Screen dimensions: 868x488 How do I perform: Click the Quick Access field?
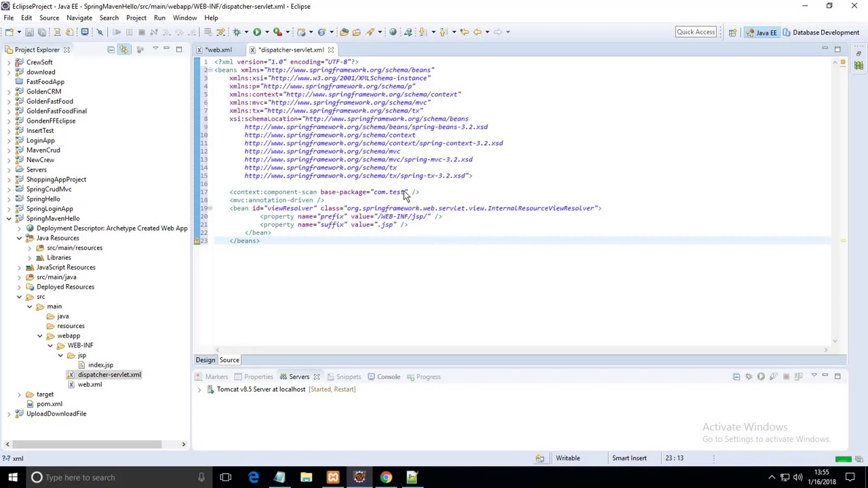coord(696,32)
